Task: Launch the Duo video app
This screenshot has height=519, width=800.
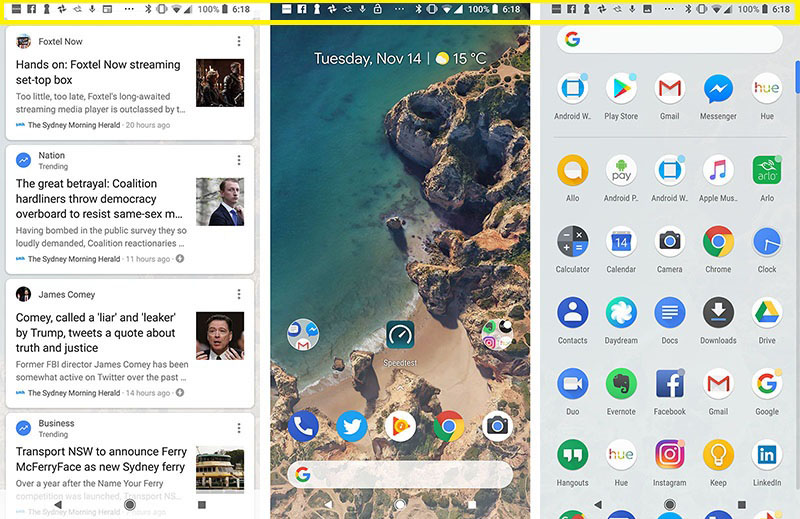Action: pyautogui.click(x=572, y=384)
